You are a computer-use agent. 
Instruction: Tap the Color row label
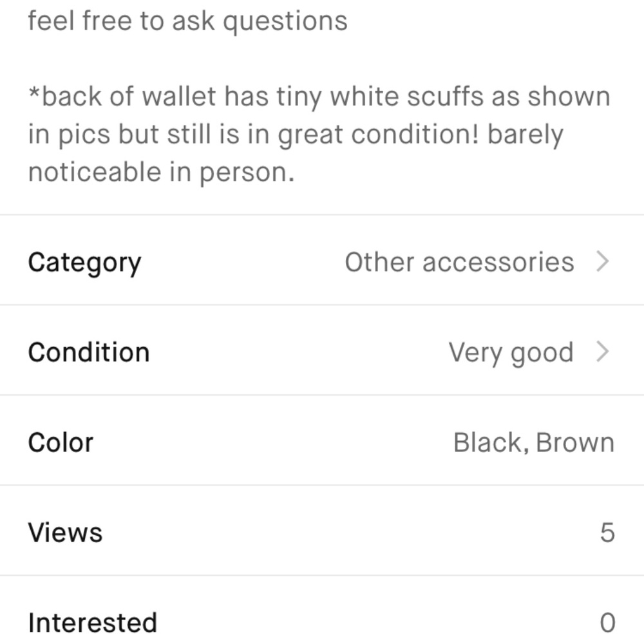pyautogui.click(x=61, y=442)
